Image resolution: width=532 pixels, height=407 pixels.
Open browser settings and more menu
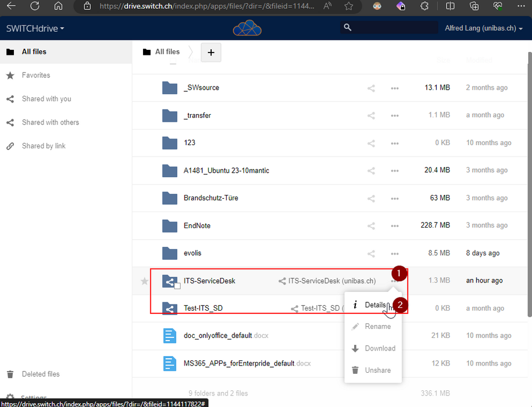[x=521, y=6]
